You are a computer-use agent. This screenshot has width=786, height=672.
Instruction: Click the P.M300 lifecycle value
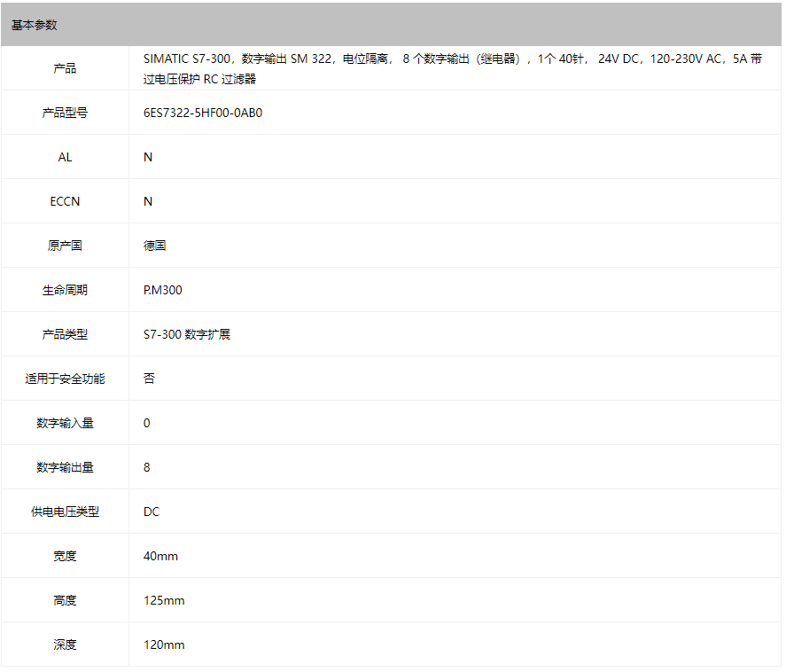(x=163, y=290)
